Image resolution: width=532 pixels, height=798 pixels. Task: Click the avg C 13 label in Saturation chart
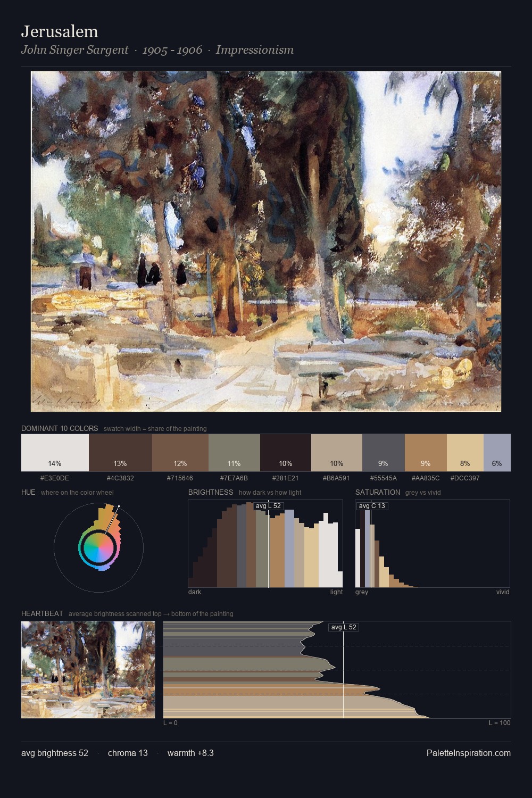pyautogui.click(x=372, y=506)
